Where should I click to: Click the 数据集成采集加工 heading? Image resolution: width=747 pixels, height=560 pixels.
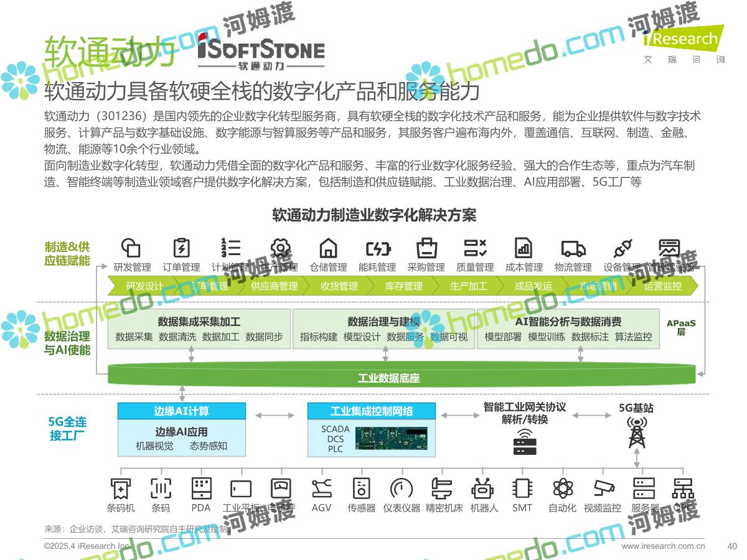point(199,322)
